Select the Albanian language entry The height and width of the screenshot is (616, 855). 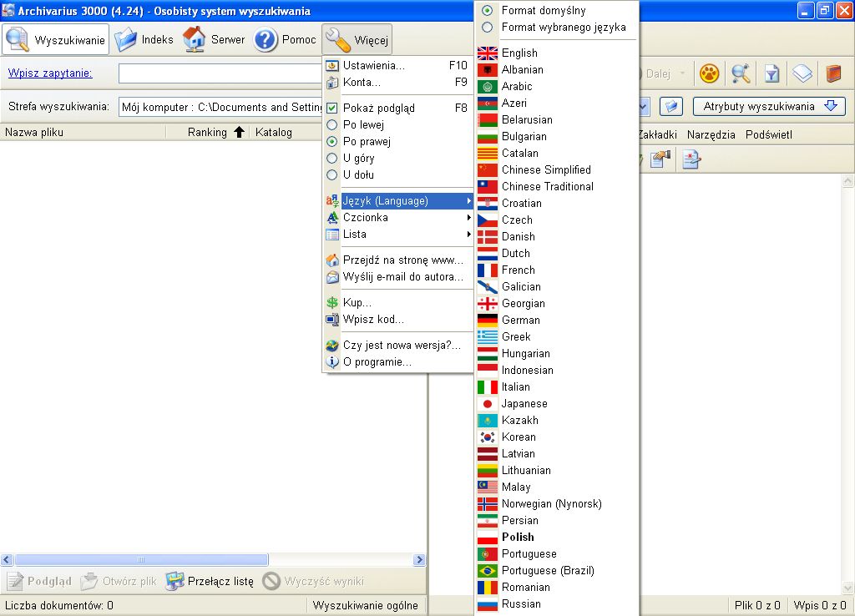click(x=556, y=70)
